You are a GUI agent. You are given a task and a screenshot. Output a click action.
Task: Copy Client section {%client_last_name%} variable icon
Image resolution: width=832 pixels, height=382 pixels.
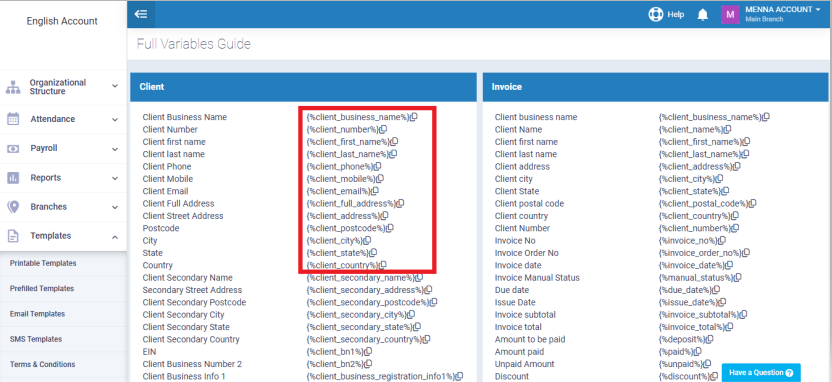pyautogui.click(x=393, y=154)
